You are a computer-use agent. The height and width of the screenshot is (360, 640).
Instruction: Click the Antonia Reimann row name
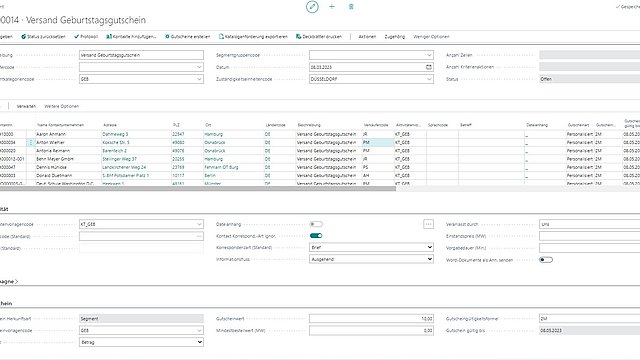point(53,151)
